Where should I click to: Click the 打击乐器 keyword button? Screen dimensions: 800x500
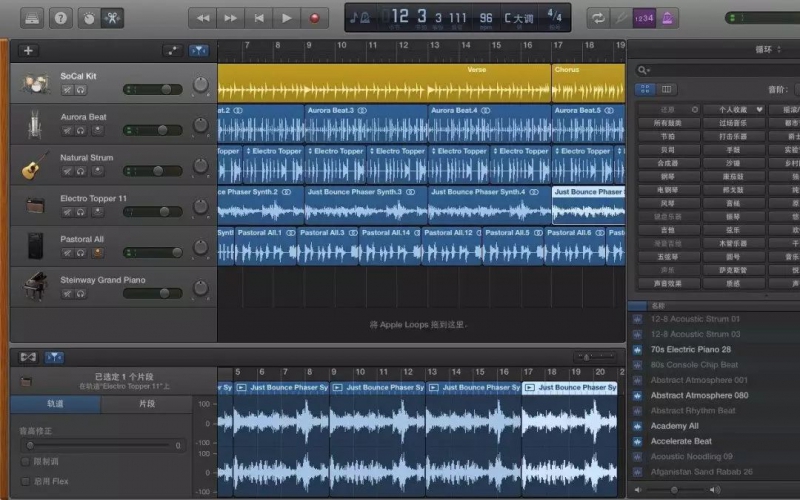tap(734, 136)
